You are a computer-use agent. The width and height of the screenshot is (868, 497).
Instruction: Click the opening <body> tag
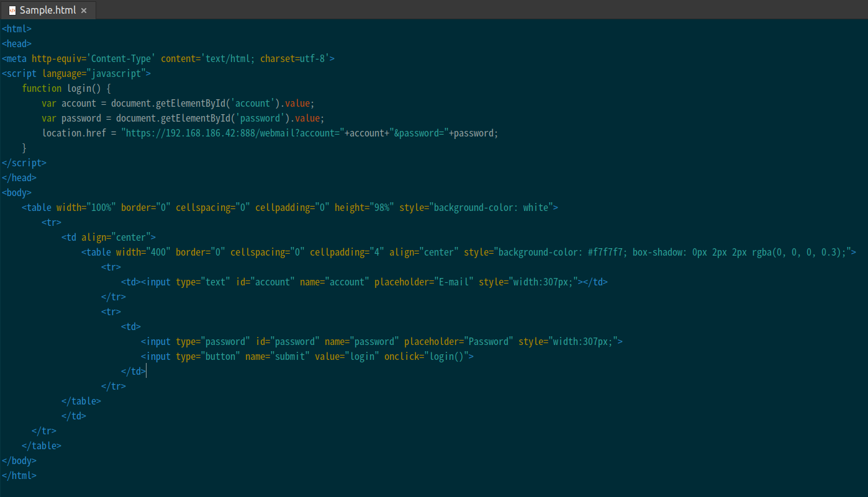tap(17, 192)
